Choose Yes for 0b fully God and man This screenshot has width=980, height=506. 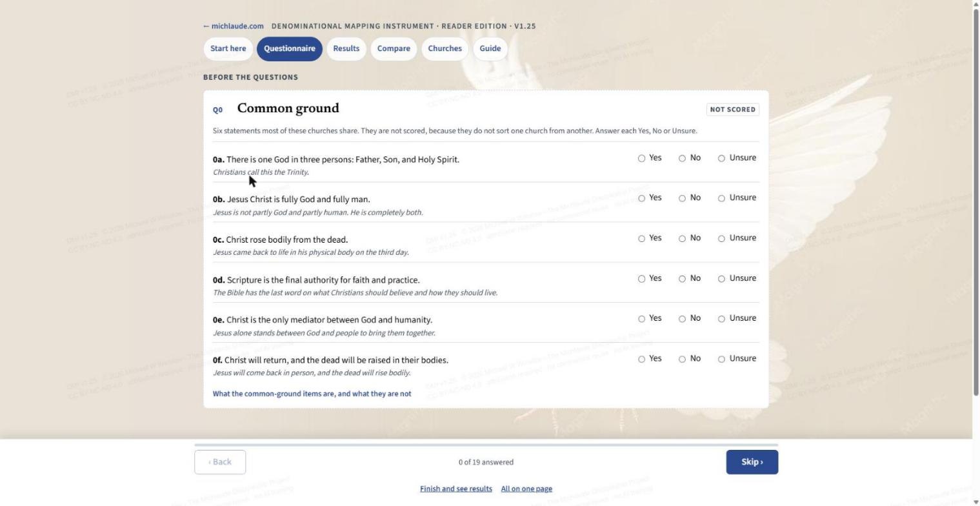click(642, 198)
